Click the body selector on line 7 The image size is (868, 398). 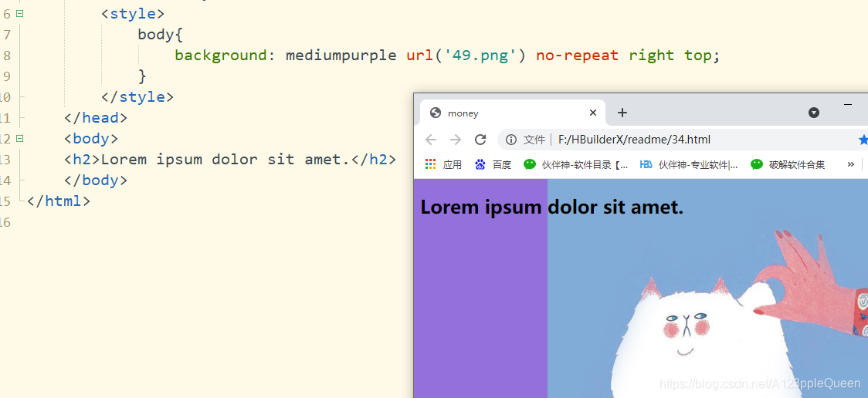[x=156, y=34]
